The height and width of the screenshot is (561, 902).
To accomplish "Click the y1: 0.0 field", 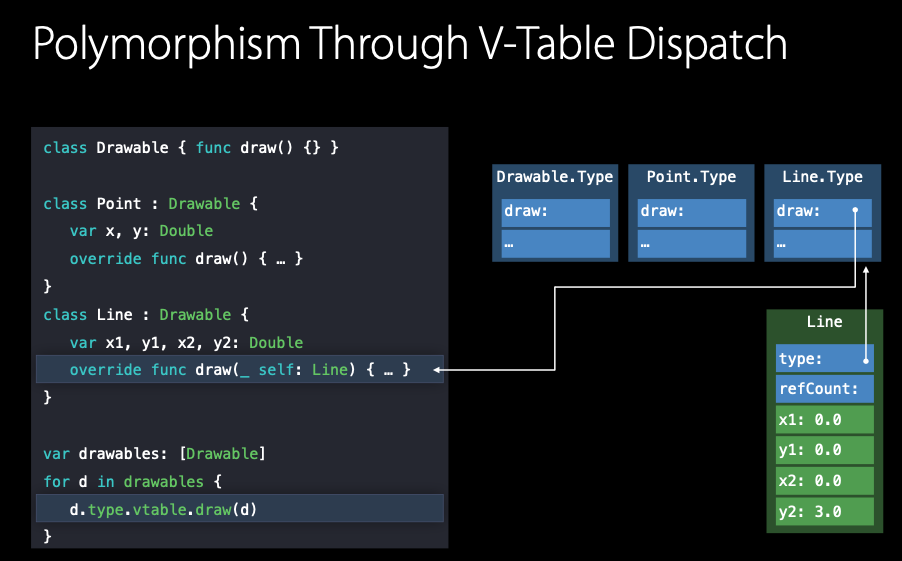I will tap(824, 450).
